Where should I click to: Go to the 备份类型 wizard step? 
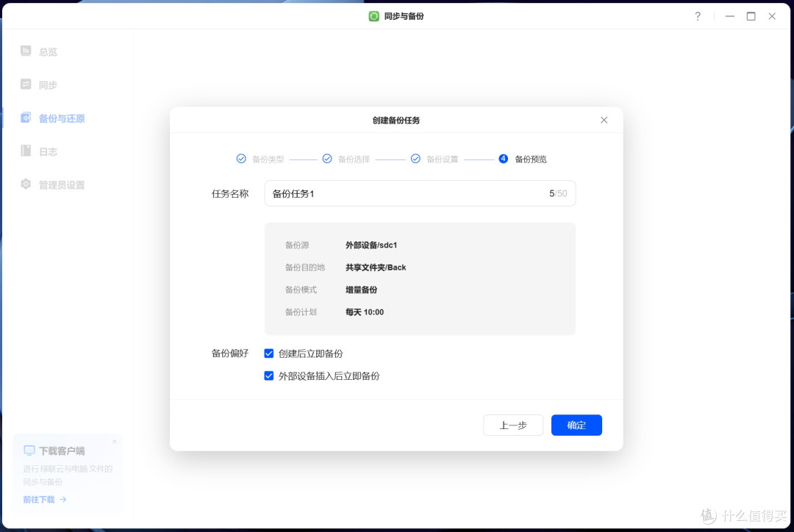pyautogui.click(x=268, y=159)
